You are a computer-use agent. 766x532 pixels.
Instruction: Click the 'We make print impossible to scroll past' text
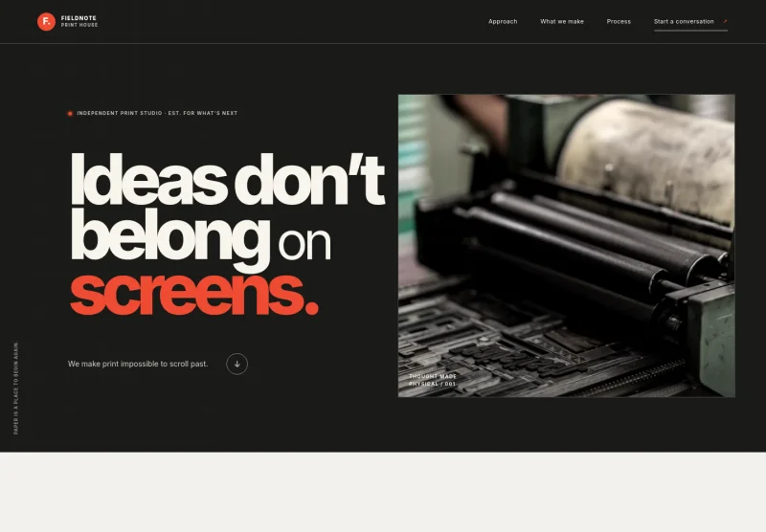pos(138,364)
